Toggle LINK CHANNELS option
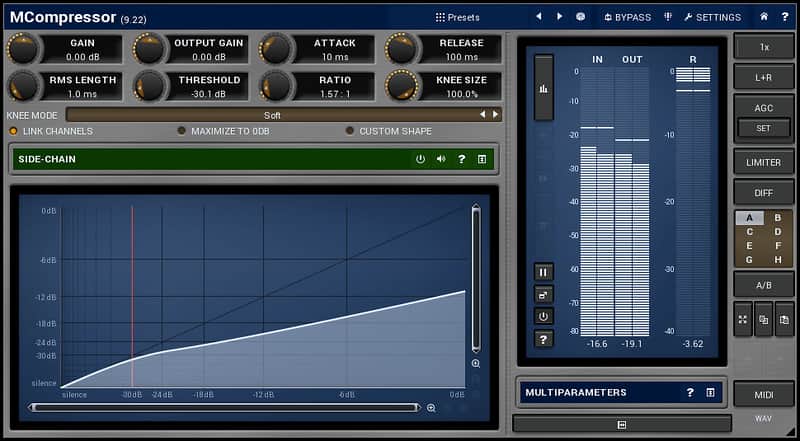 (51, 131)
